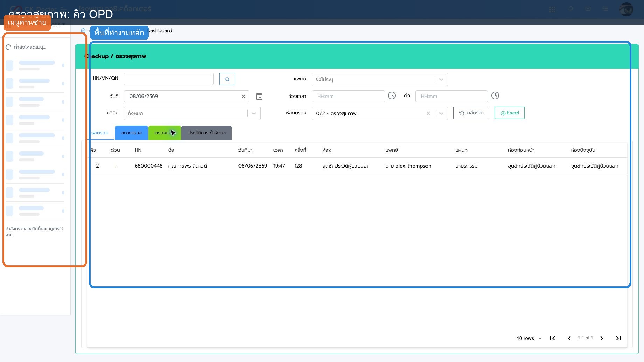Click the Checkup / ตรวจสุขภาพ panel heading

(x=115, y=56)
